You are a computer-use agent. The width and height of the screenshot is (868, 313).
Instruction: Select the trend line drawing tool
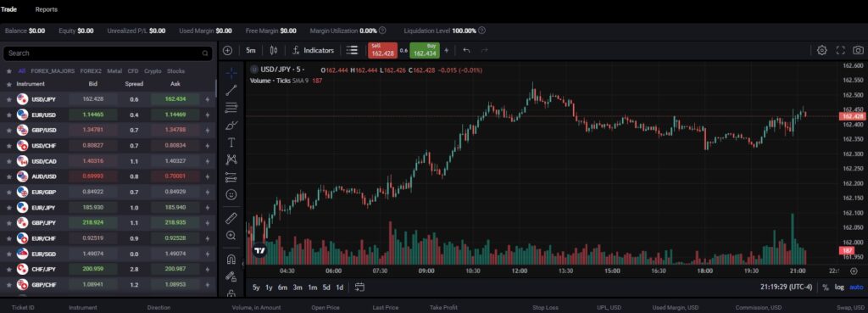pyautogui.click(x=231, y=90)
